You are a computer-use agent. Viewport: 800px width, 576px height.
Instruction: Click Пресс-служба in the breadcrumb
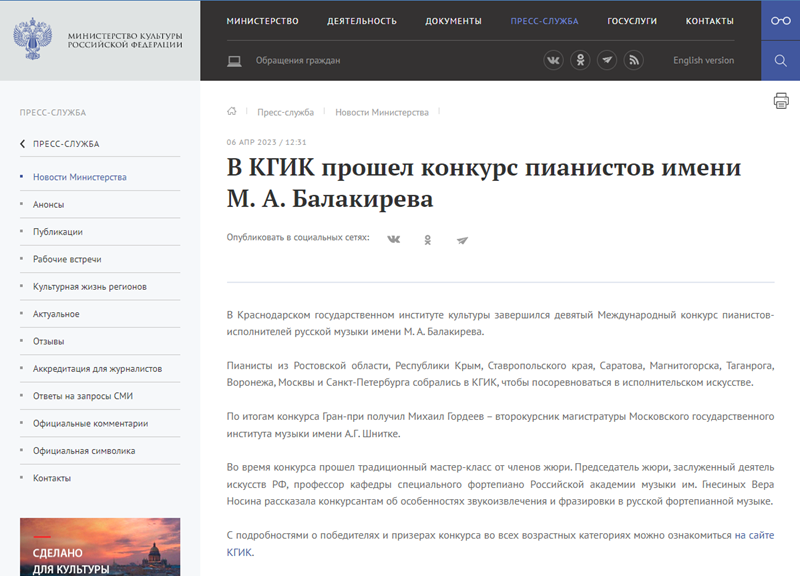pos(285,112)
